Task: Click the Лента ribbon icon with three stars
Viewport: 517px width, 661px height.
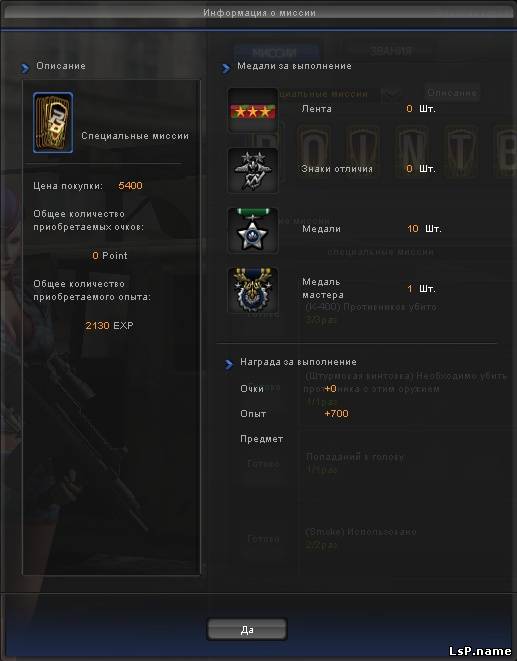Action: pyautogui.click(x=253, y=110)
